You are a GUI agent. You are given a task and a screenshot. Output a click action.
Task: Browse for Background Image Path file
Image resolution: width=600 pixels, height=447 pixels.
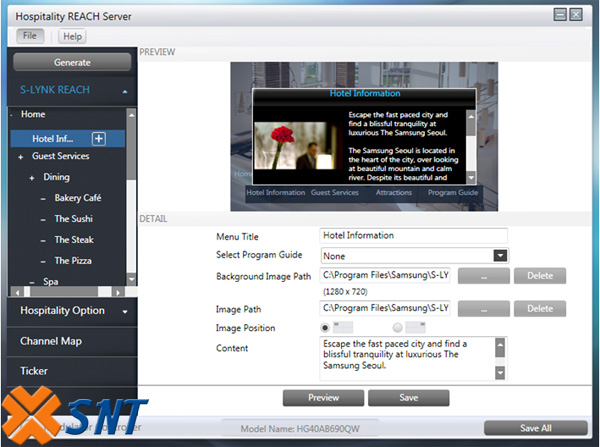pyautogui.click(x=482, y=275)
